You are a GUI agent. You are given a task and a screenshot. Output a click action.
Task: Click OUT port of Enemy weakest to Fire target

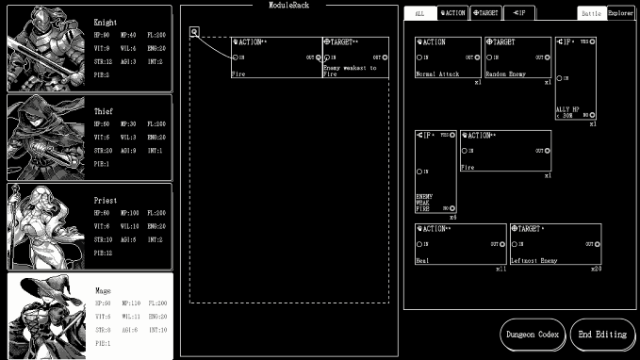384,58
